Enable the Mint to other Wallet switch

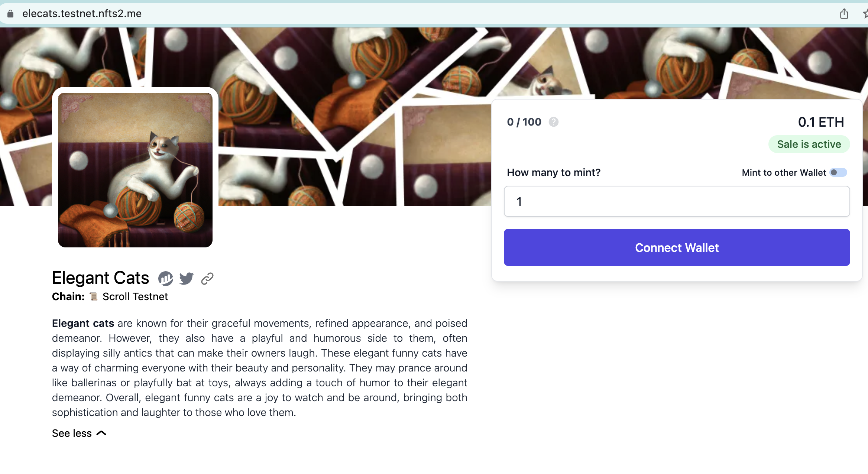tap(838, 172)
